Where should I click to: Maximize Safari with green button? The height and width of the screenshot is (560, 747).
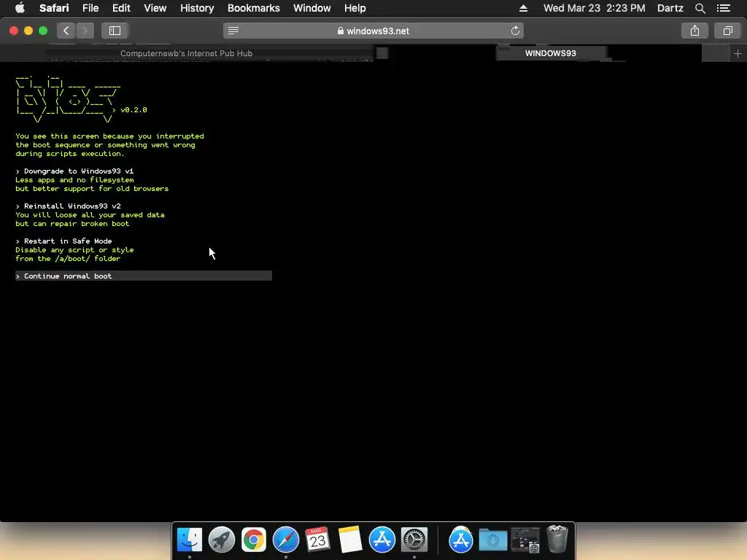[x=43, y=31]
